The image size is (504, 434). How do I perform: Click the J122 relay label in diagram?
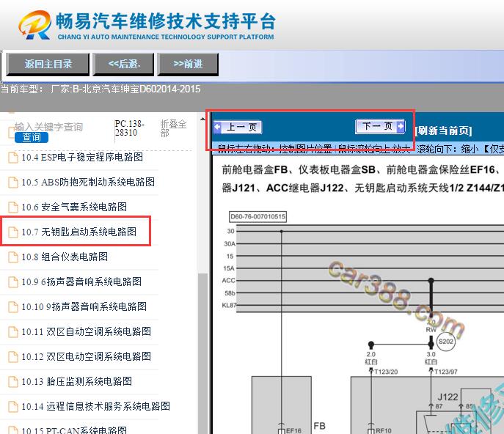click(448, 397)
